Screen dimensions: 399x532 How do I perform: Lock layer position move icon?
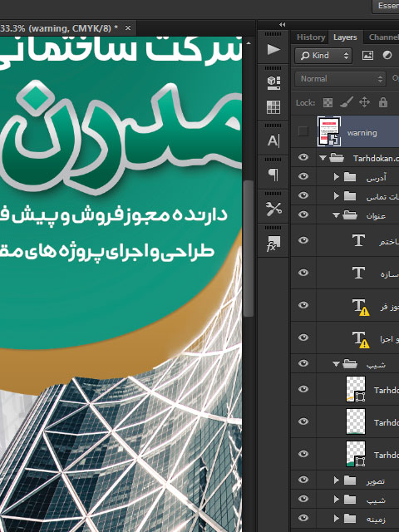tap(364, 102)
